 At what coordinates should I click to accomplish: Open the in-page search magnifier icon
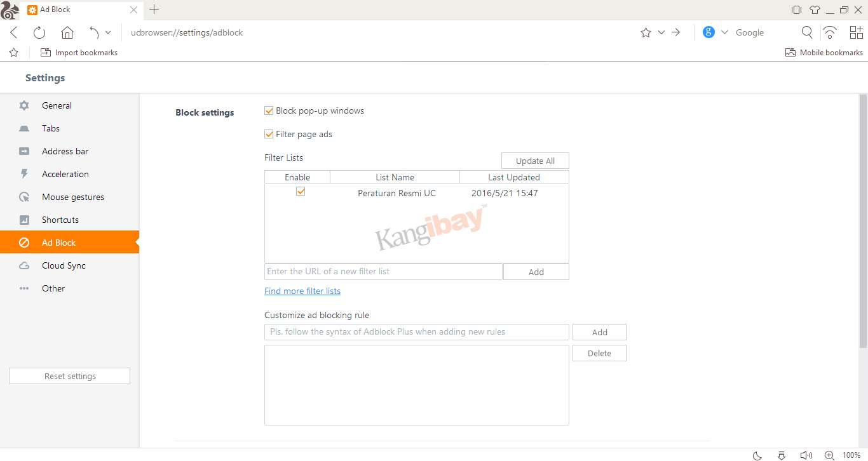pyautogui.click(x=807, y=32)
